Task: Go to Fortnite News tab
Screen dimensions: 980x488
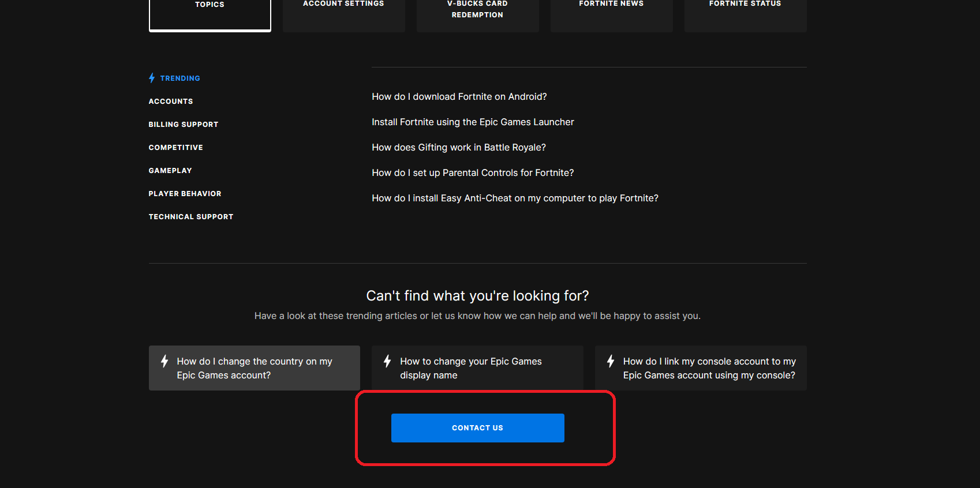Action: [x=611, y=12]
